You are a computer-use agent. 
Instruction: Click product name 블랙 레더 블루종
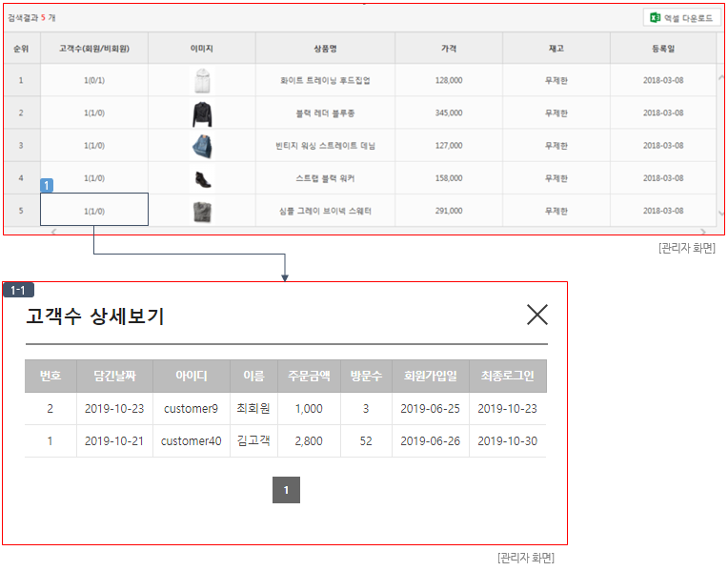click(325, 113)
